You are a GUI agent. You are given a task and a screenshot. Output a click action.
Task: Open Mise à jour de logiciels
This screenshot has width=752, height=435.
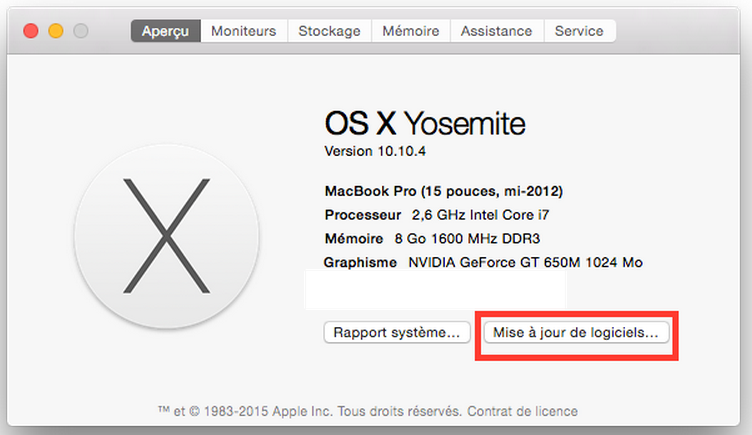point(576,332)
